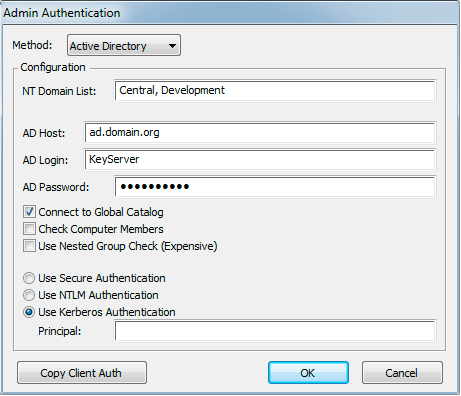Focus the AD Host input field
Image resolution: width=461 pixels, height=396 pixels.
pos(260,133)
